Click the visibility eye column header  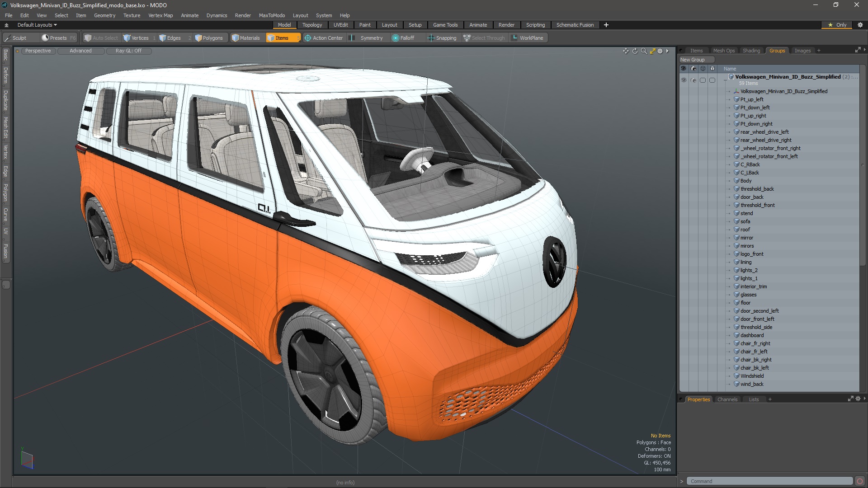(684, 69)
